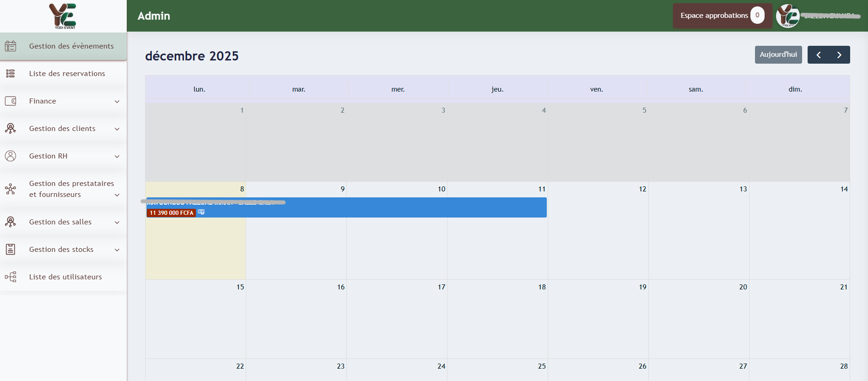Viewport: 868px width, 381px height.
Task: Click the small icon beside 11 390 000 FCFA
Action: pos(201,212)
